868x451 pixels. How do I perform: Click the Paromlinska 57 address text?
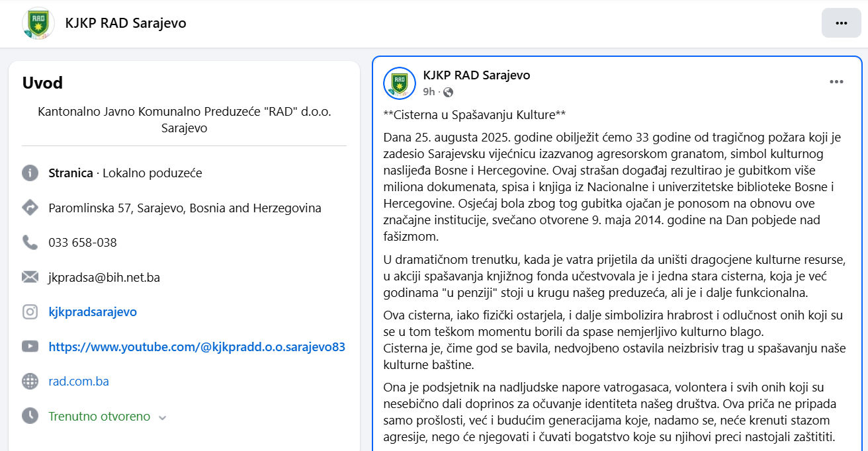(185, 208)
